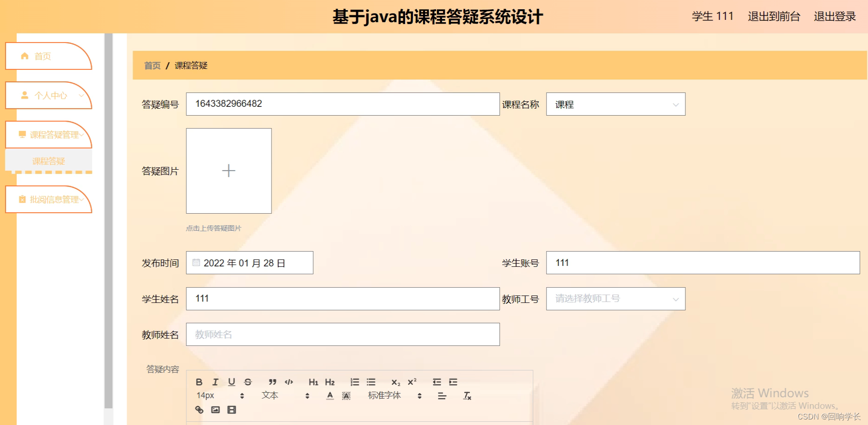The height and width of the screenshot is (425, 868).
Task: Open the text color picker
Action: [330, 395]
